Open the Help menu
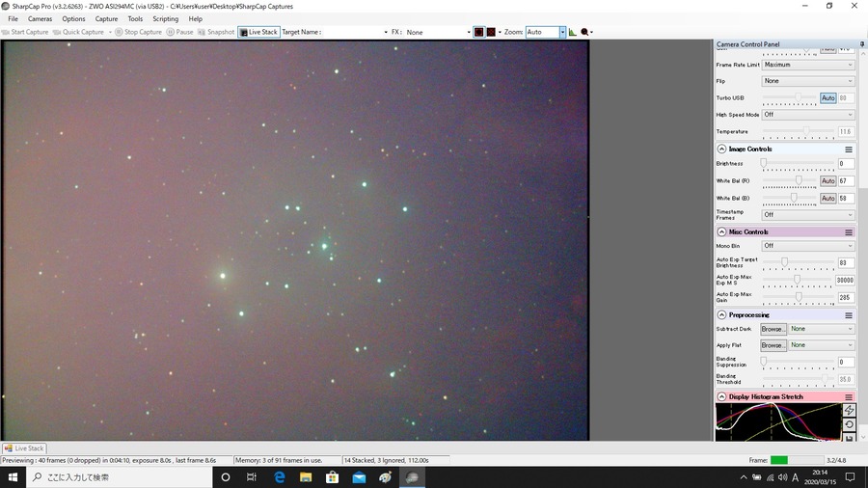 coord(196,19)
